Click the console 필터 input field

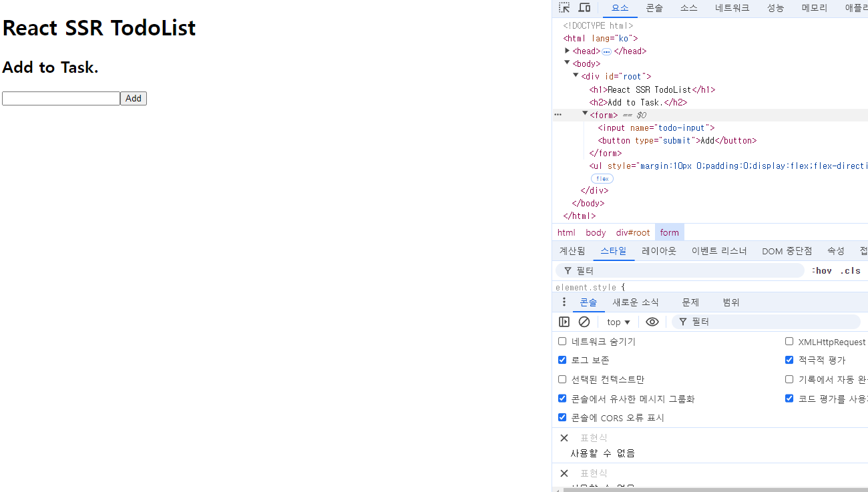pos(767,322)
